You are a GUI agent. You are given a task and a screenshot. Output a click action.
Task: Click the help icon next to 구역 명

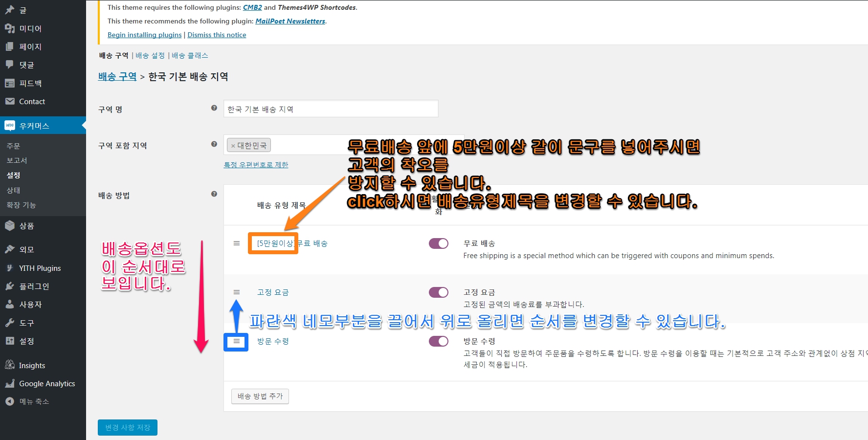point(214,108)
